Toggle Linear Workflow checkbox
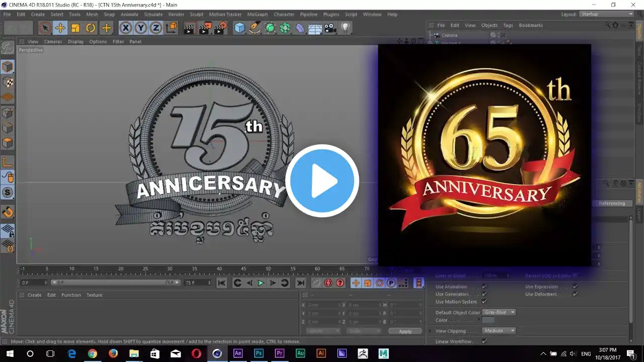The image size is (644, 362). (x=484, y=341)
